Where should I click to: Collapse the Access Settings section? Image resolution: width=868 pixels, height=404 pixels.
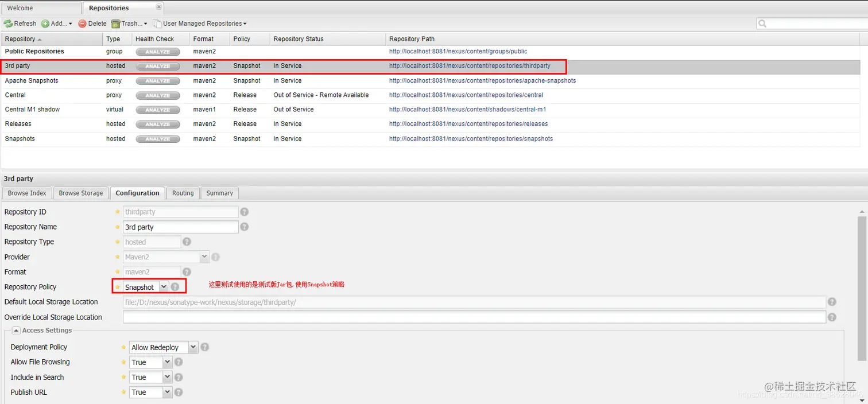click(x=16, y=331)
